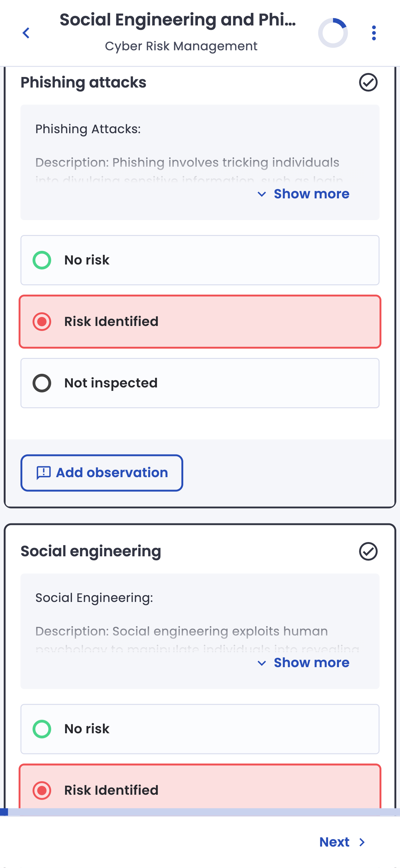Click chevron beside Phishing Show more
The height and width of the screenshot is (868, 400).
point(262,194)
